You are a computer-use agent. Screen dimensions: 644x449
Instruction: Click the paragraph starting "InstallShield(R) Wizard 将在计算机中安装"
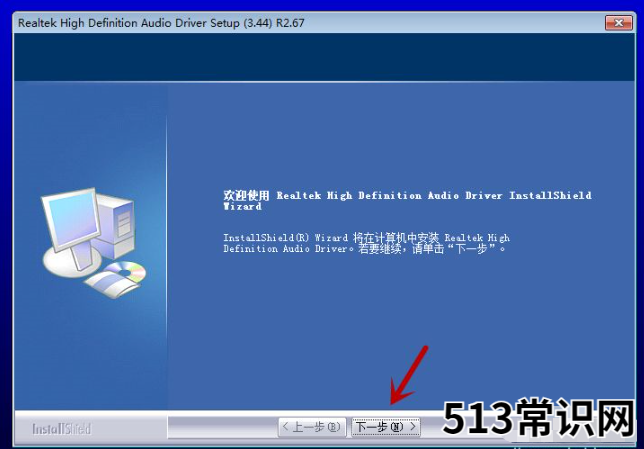click(366, 243)
